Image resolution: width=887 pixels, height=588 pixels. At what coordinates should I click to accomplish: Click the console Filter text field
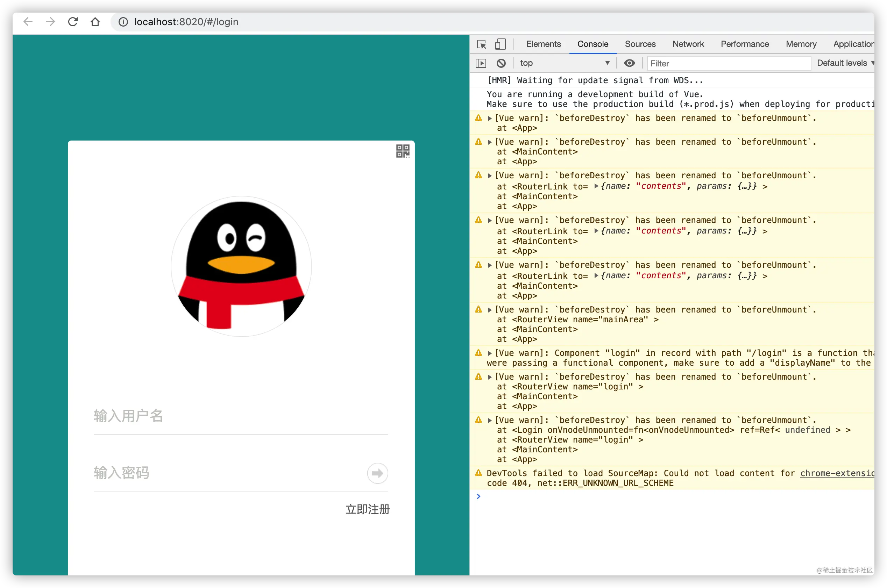pyautogui.click(x=728, y=63)
